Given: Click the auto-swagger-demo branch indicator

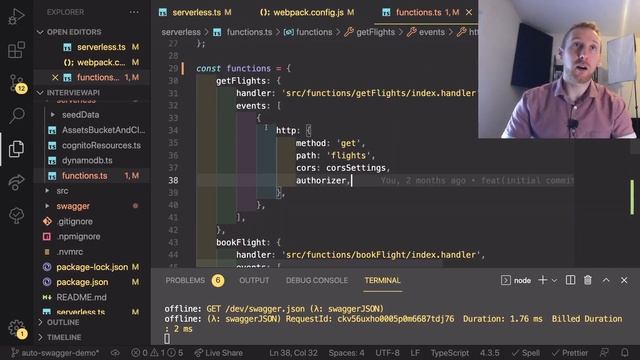Looking at the screenshot, I should click(x=55, y=353).
